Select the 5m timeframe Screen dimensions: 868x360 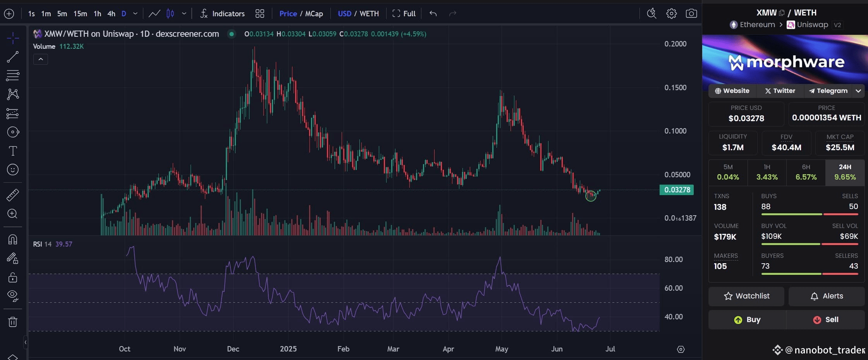62,14
